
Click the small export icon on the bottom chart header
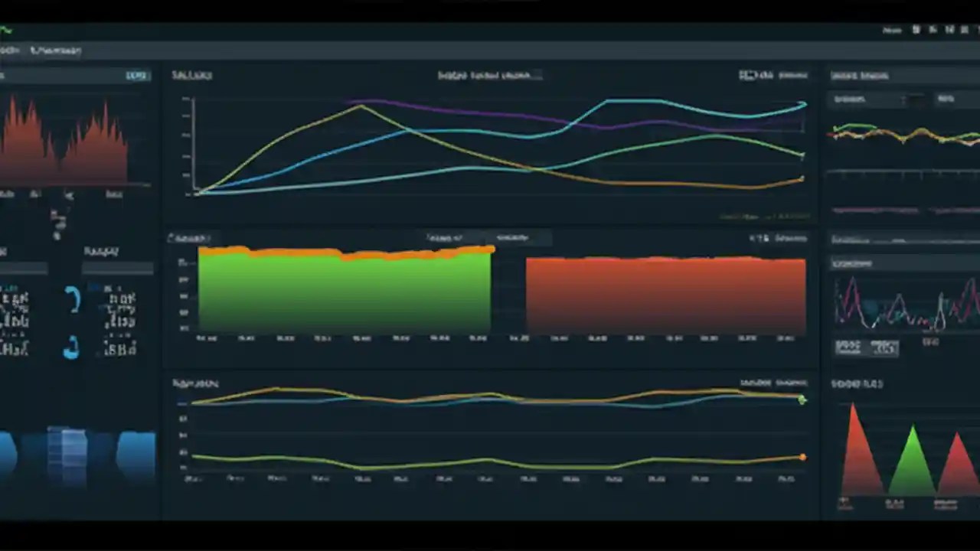792,381
